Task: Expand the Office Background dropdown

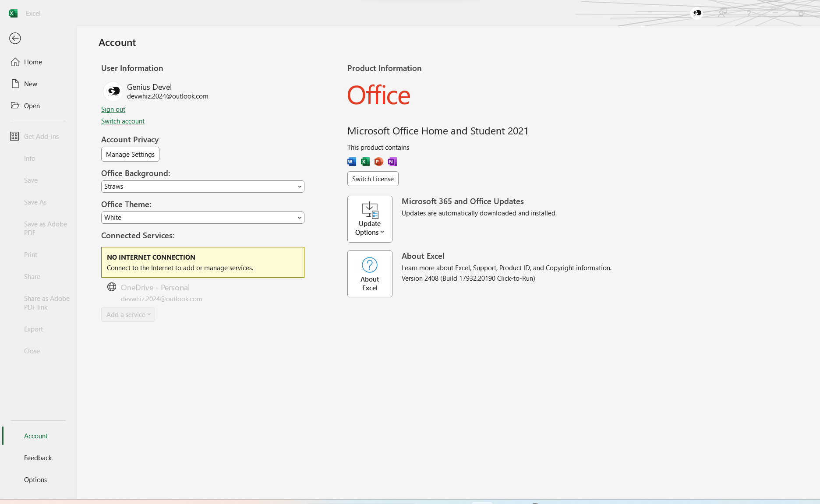Action: [202, 187]
